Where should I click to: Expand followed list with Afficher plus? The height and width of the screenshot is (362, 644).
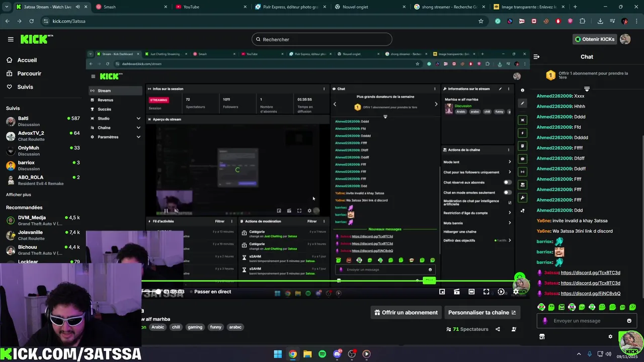point(19,195)
